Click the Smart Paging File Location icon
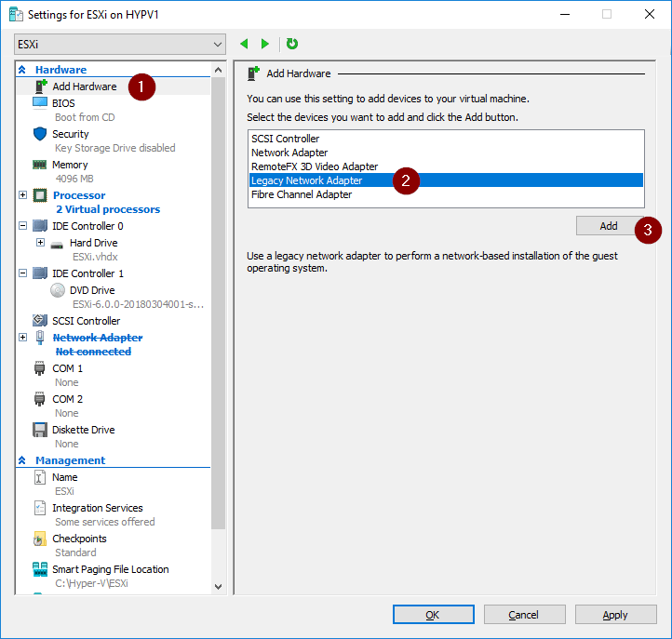Image resolution: width=672 pixels, height=639 pixels. tap(40, 569)
